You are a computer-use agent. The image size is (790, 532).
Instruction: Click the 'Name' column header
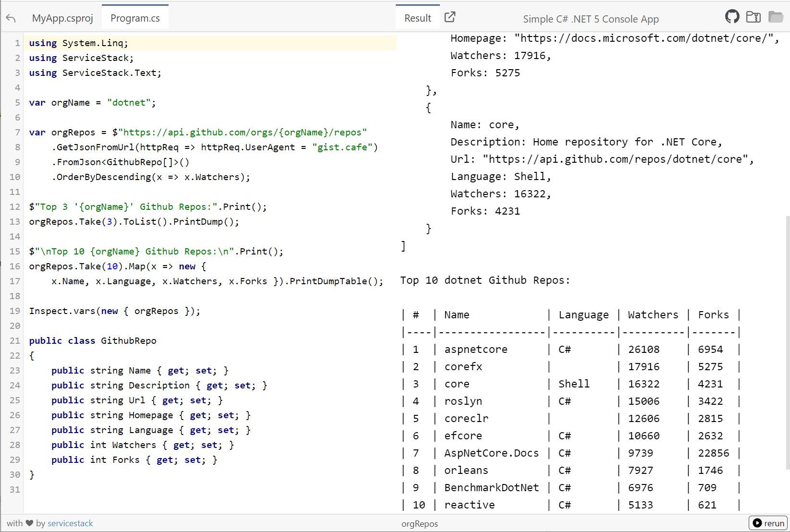pos(457,314)
